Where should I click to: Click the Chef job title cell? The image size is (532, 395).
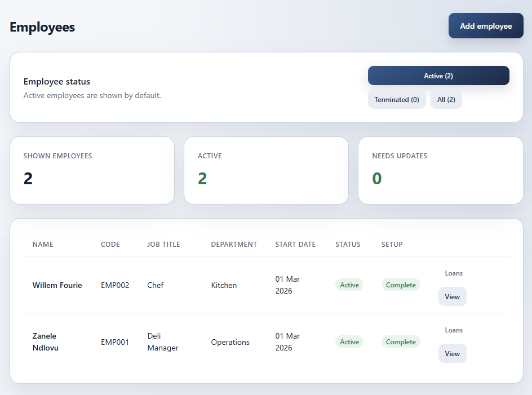(156, 285)
